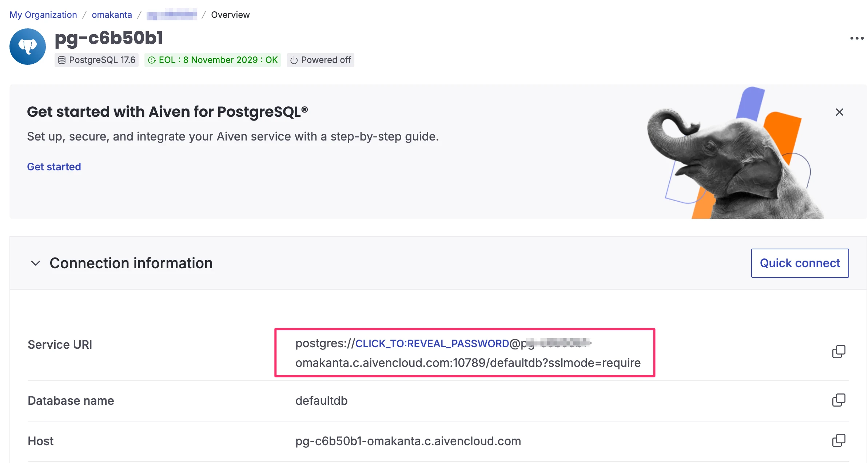Click the PostgreSQL elephant service logo

point(28,47)
